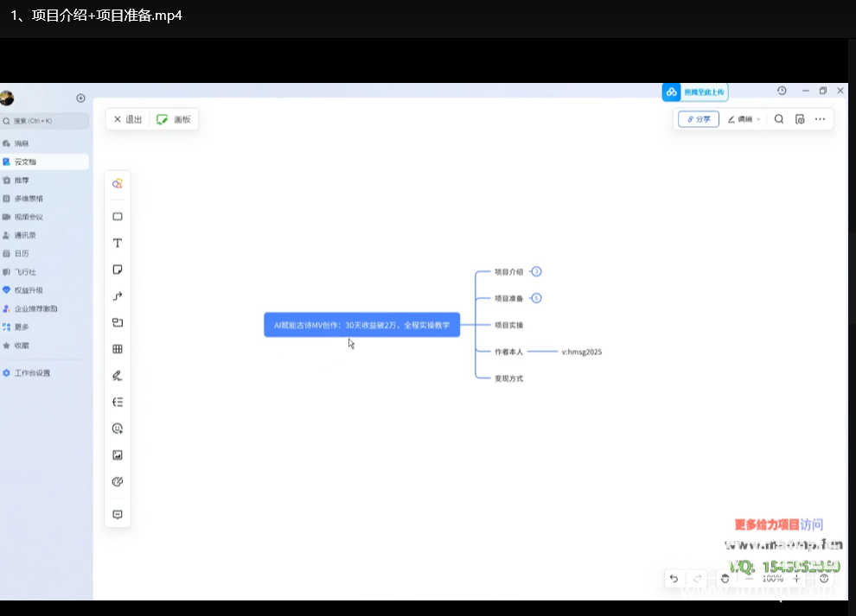Open the image insert tool
This screenshot has width=856, height=616.
[118, 455]
